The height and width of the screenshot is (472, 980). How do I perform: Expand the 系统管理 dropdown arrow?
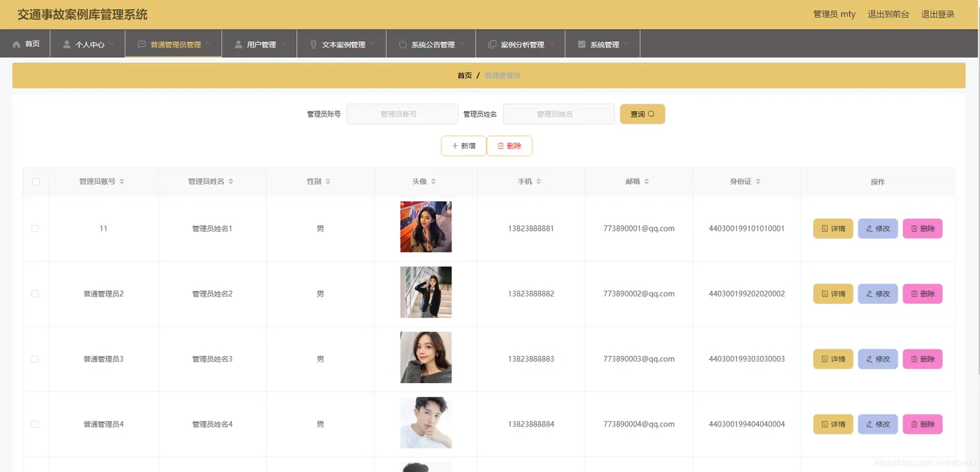tap(626, 44)
